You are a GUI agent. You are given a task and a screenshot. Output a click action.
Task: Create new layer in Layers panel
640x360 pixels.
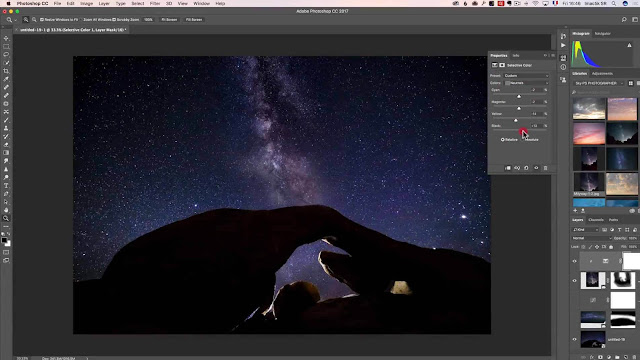tap(626, 357)
